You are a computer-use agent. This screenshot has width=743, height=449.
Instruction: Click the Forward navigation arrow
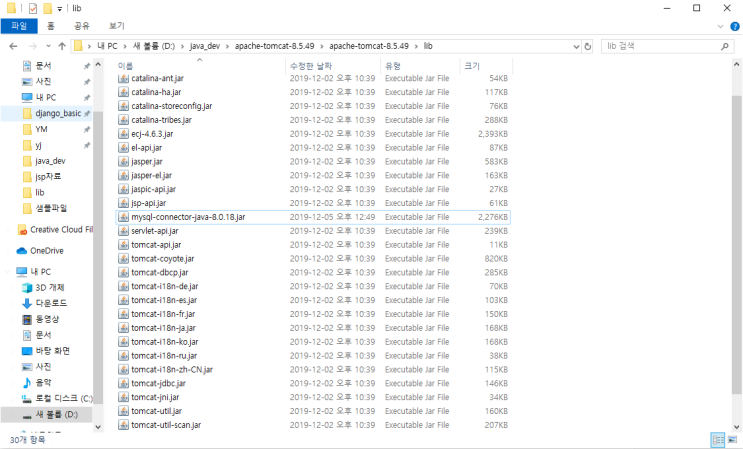33,46
